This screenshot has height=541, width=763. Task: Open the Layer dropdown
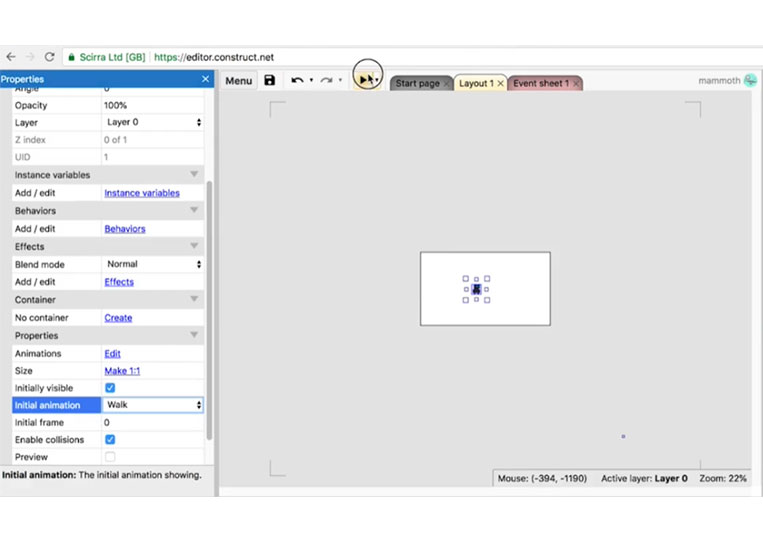click(x=153, y=122)
